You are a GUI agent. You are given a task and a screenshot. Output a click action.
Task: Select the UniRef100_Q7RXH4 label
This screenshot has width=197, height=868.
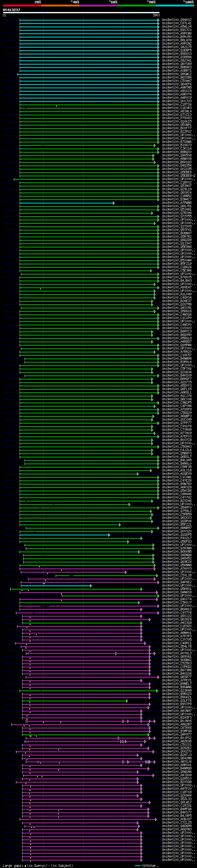177,213
